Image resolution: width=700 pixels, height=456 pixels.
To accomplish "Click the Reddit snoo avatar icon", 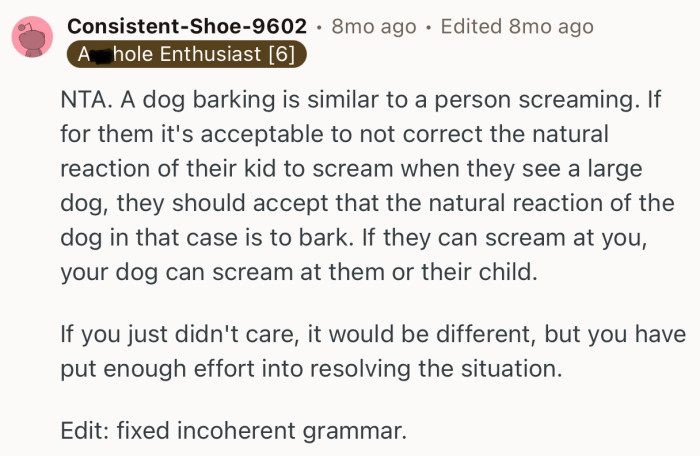I will tap(33, 35).
